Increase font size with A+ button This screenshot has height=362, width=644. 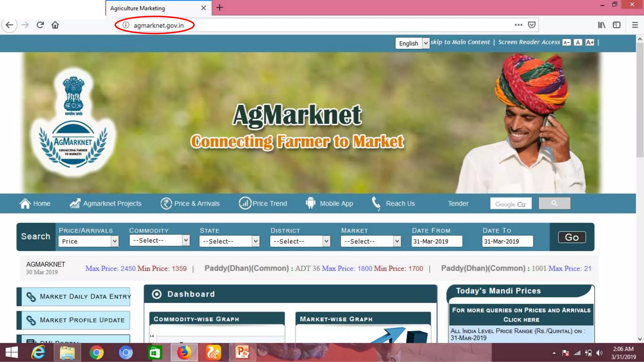click(590, 42)
